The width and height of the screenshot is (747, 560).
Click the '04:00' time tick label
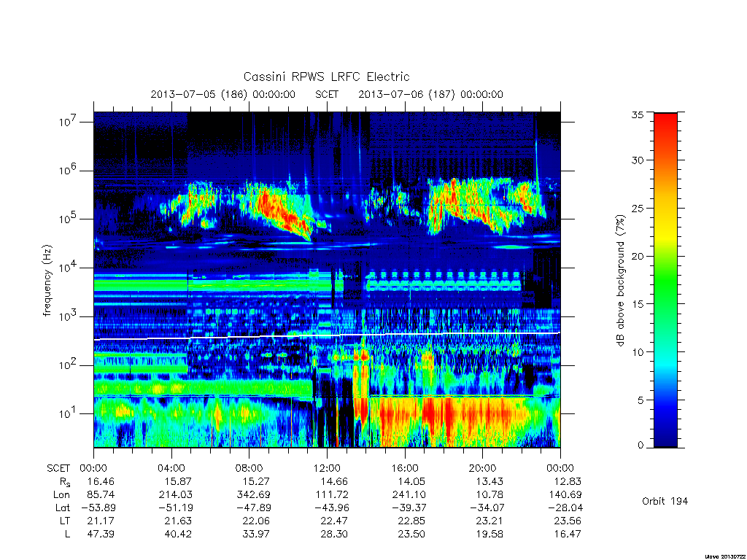click(x=171, y=468)
